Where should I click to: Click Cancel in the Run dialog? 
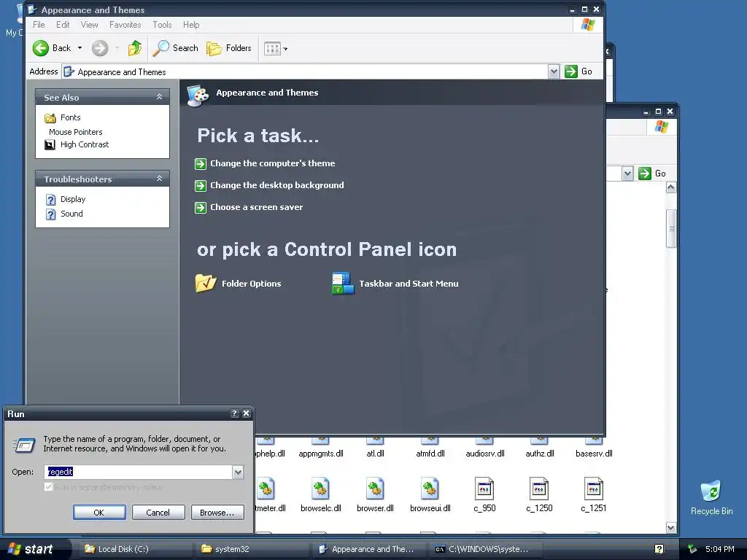coord(158,513)
